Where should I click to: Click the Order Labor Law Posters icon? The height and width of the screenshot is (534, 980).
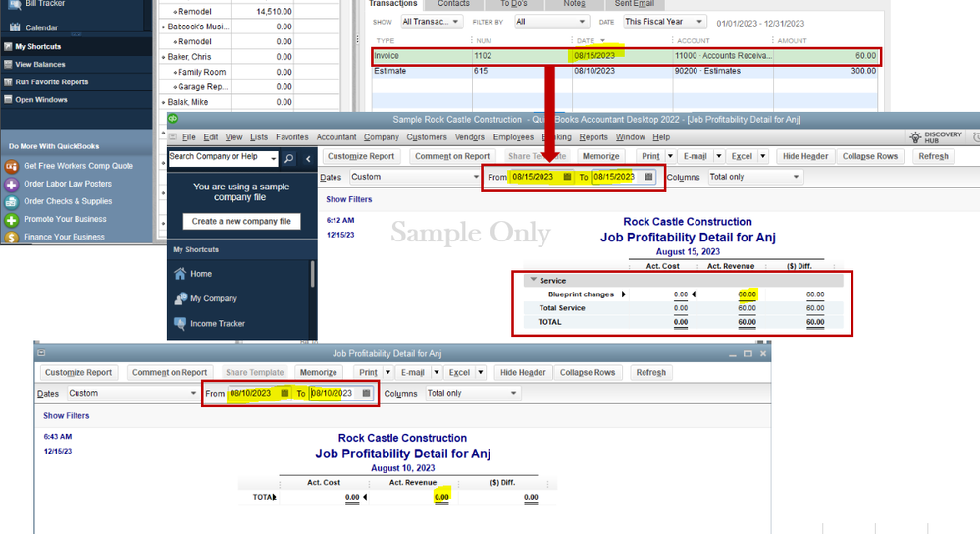(x=11, y=184)
